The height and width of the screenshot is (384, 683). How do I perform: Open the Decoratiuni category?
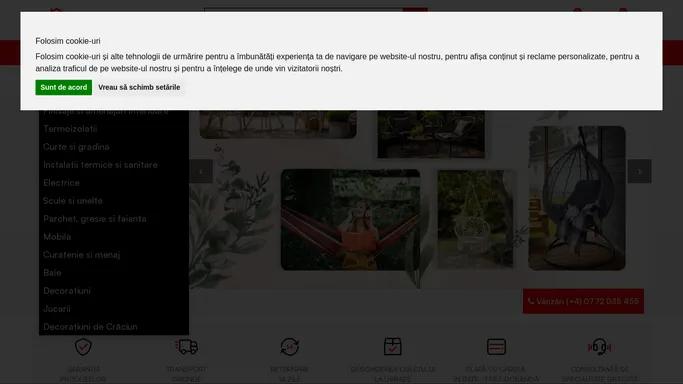pyautogui.click(x=67, y=291)
